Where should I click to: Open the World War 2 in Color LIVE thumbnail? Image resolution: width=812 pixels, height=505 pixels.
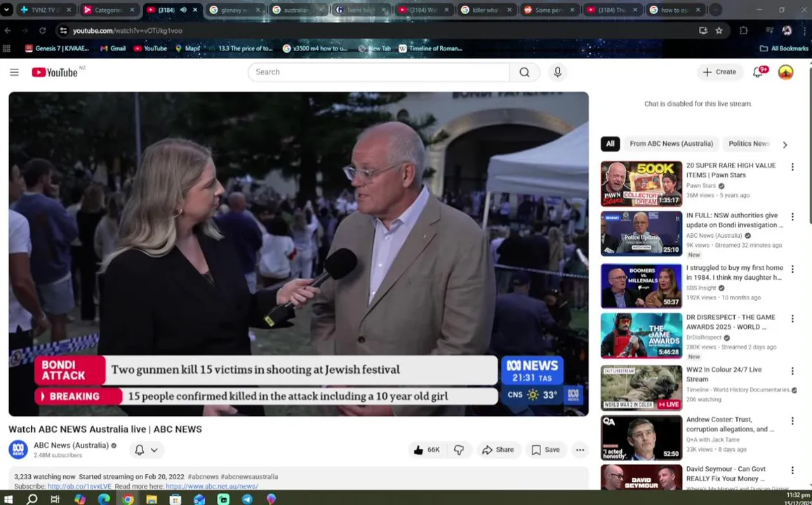[x=641, y=388]
